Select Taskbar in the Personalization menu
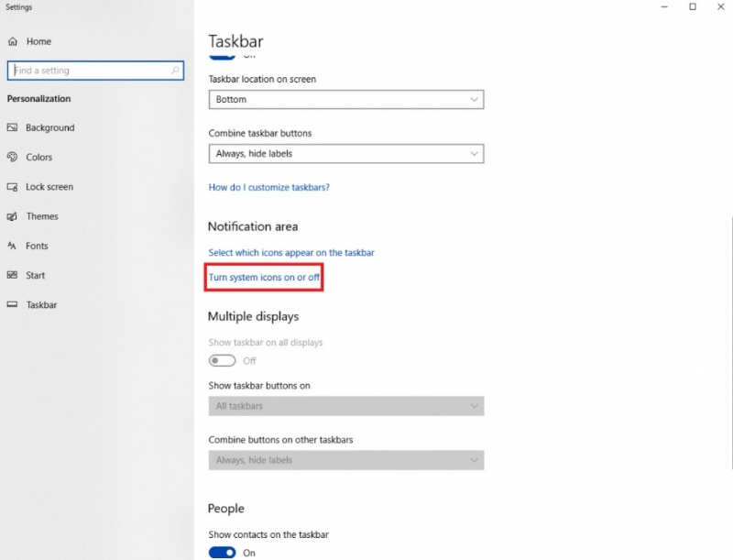The image size is (733, 560). 41,305
